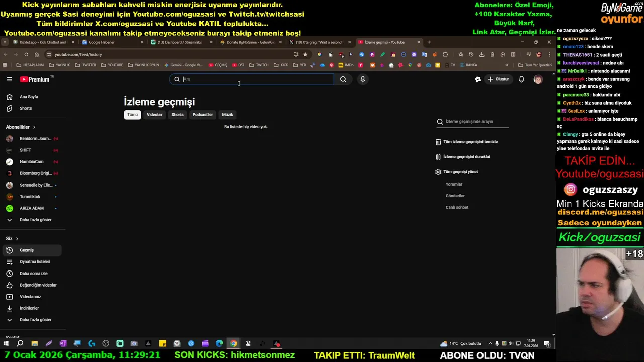Open Yorumlar history link
The image size is (644, 362).
[x=454, y=184]
